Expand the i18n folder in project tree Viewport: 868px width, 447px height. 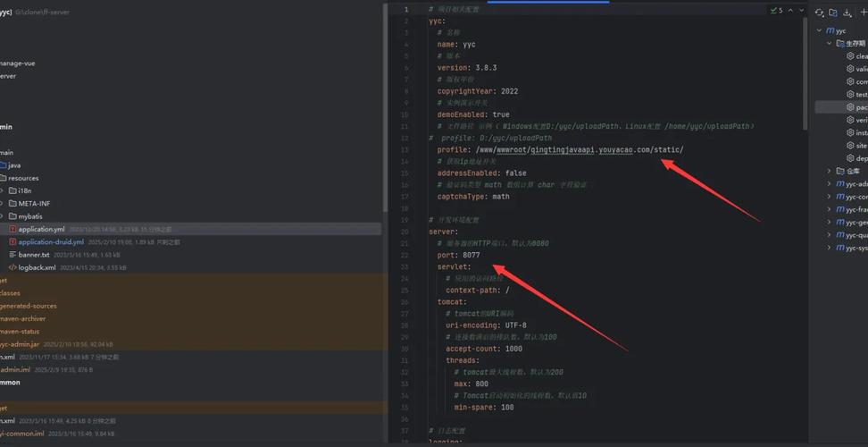click(x=3, y=190)
